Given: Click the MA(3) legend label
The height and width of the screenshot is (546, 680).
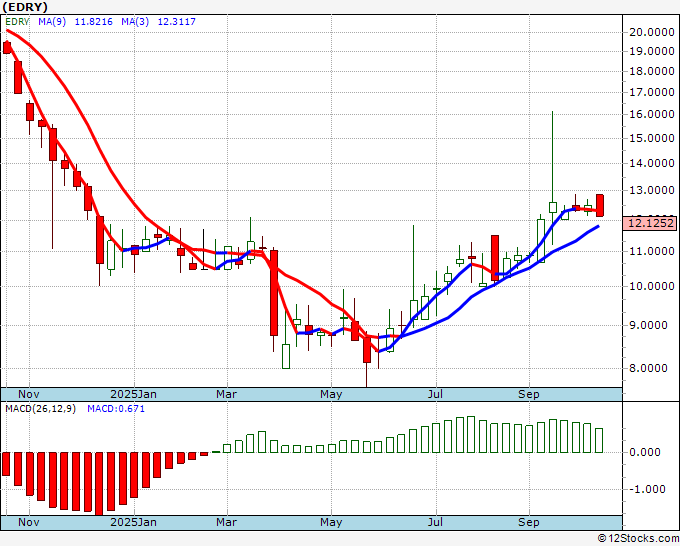Looking at the screenshot, I should (135, 21).
